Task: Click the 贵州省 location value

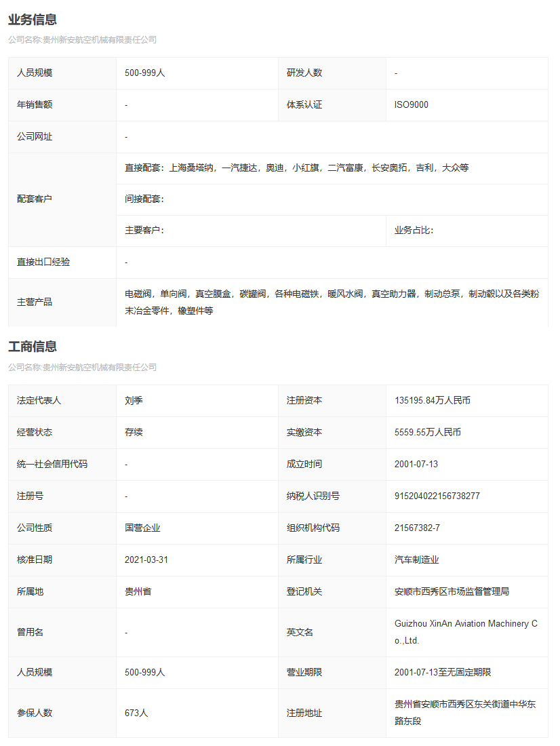Action: coord(138,592)
